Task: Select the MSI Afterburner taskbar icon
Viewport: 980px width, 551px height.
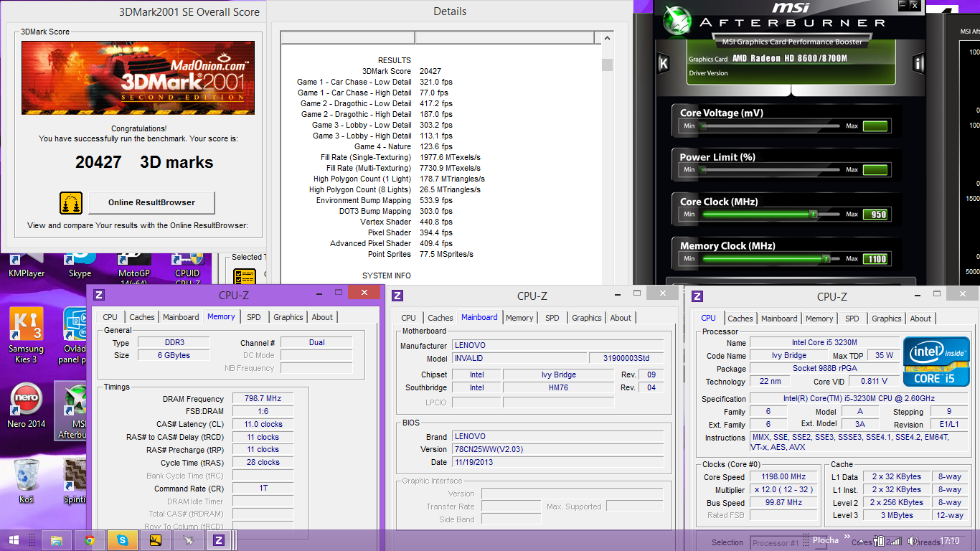Action: 188,540
